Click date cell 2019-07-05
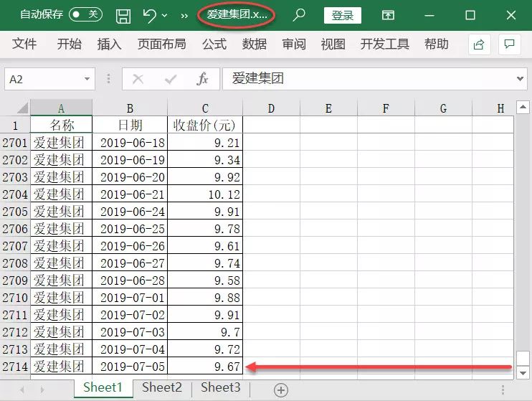Viewport: 532px width, 401px height. pos(130,367)
